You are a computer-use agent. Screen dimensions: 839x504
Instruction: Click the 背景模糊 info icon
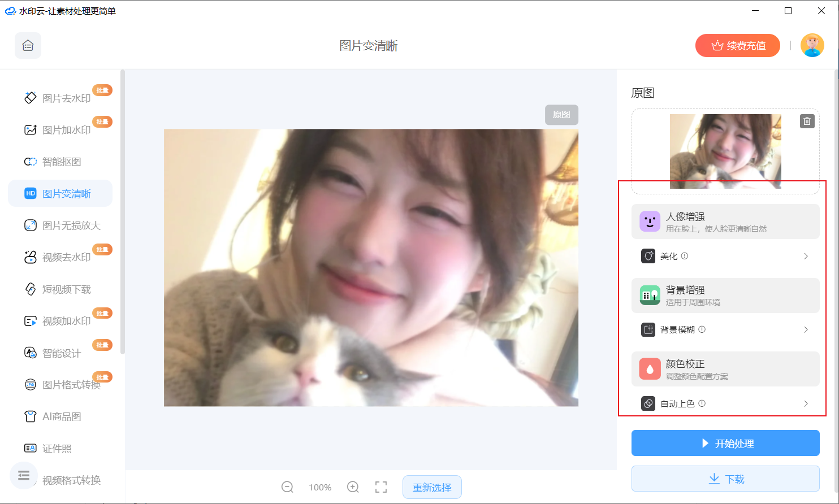click(x=702, y=329)
